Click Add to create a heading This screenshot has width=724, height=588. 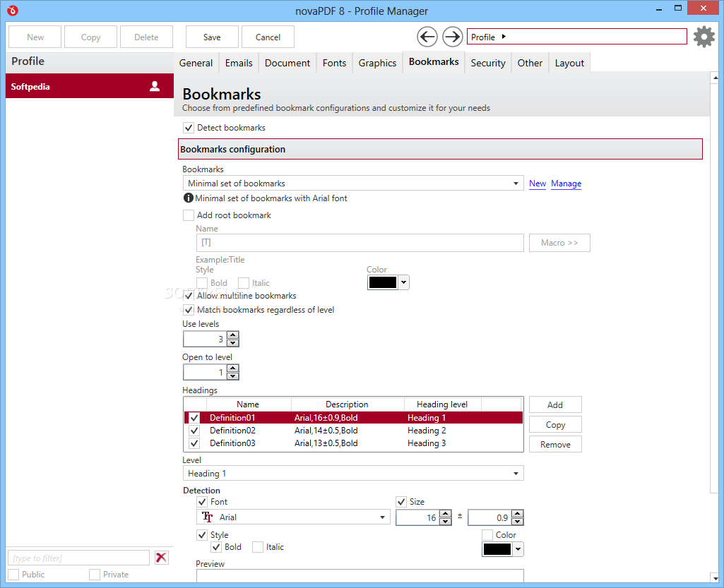pos(555,404)
